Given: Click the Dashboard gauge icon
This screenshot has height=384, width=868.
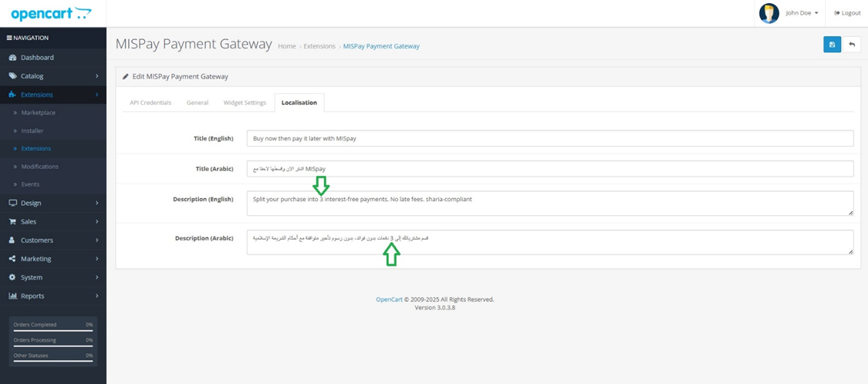Looking at the screenshot, I should click(13, 58).
